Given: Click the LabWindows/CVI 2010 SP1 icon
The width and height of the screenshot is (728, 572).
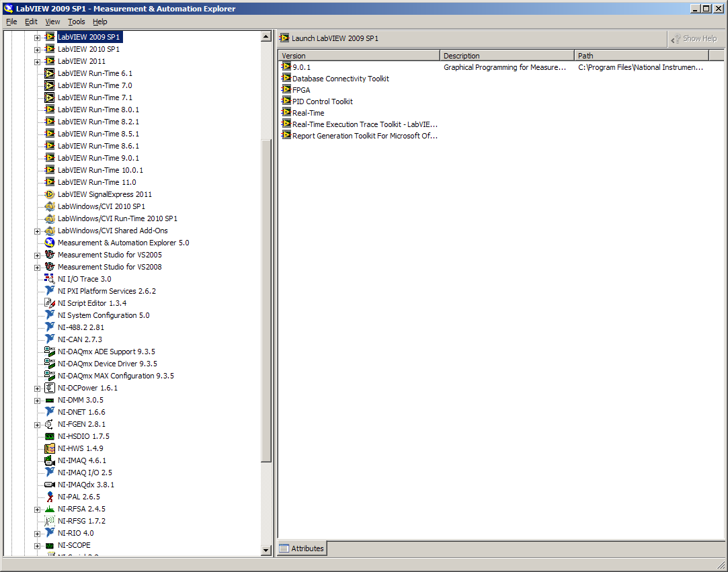Looking at the screenshot, I should (x=50, y=206).
